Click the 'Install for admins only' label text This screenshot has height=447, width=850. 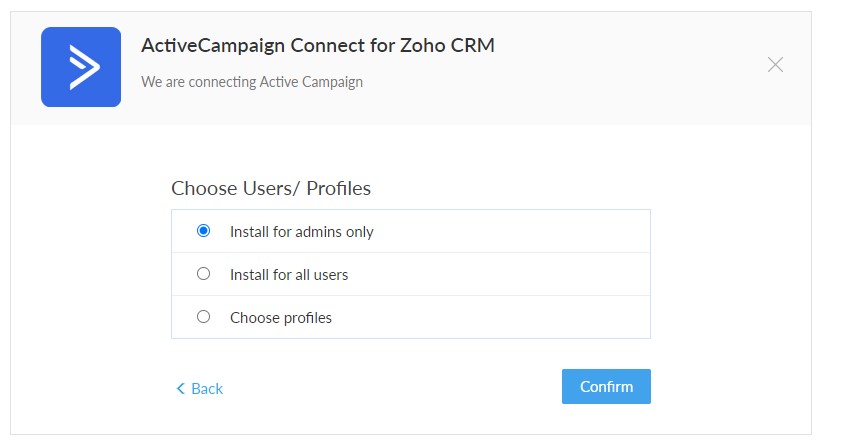tap(301, 232)
